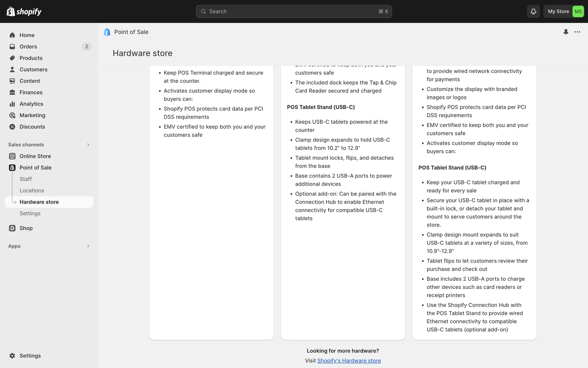Visit Shopify's Hardware store link
This screenshot has width=588, height=368.
pos(349,361)
